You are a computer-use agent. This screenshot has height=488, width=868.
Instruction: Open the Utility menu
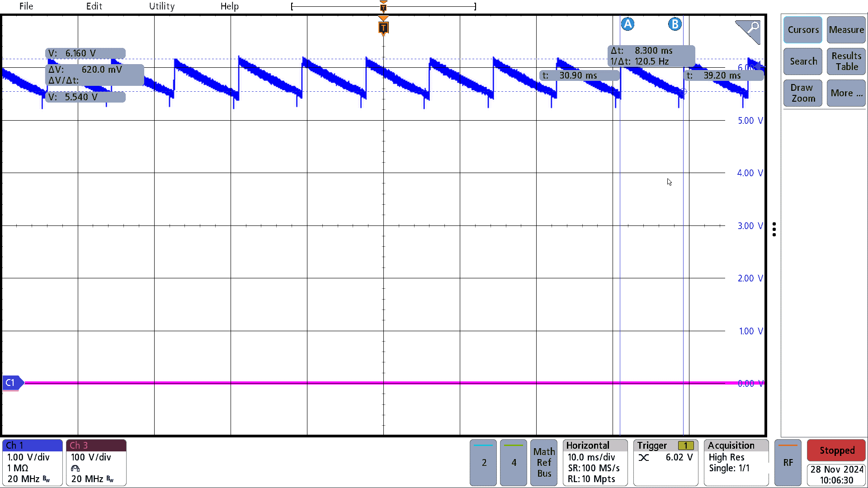[162, 6]
